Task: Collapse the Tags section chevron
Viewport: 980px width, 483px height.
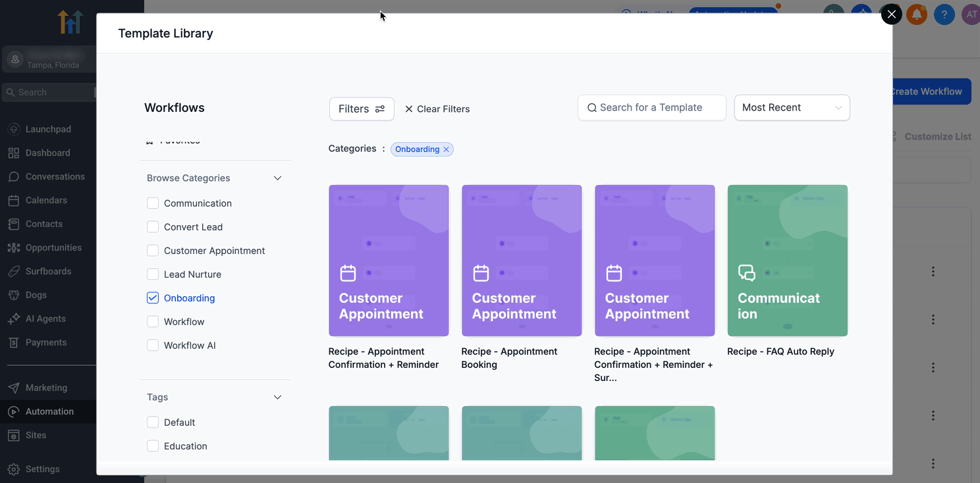Action: pyautogui.click(x=277, y=397)
